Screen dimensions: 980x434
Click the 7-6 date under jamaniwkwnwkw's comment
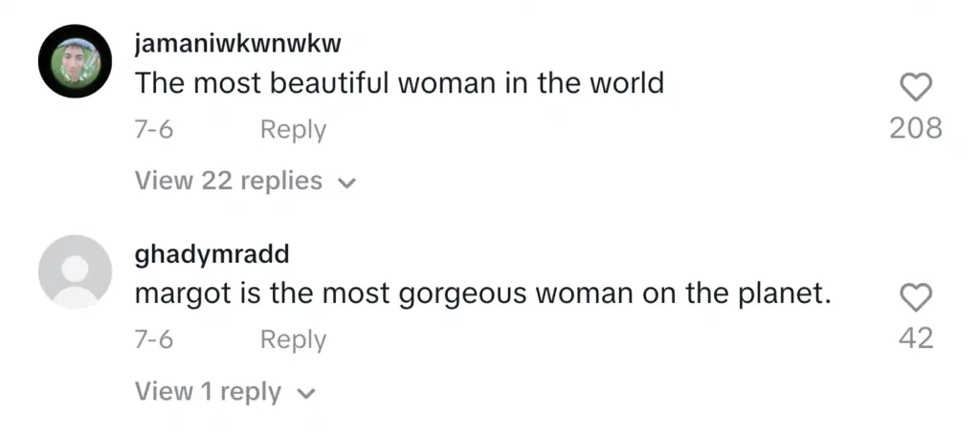point(153,129)
